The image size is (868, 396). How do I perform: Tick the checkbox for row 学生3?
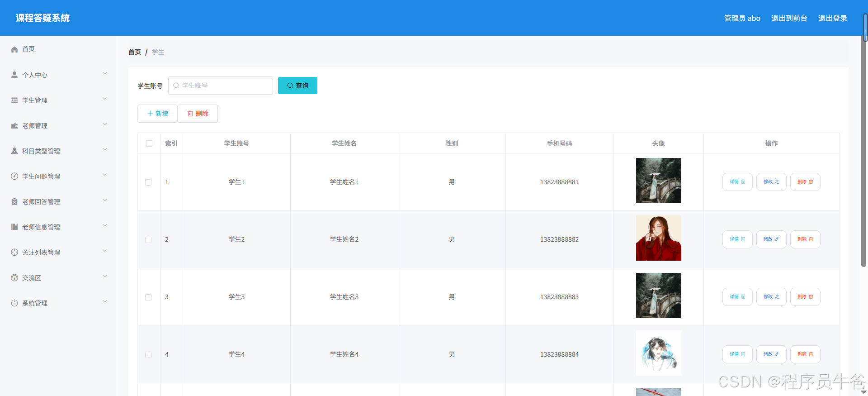pos(148,297)
